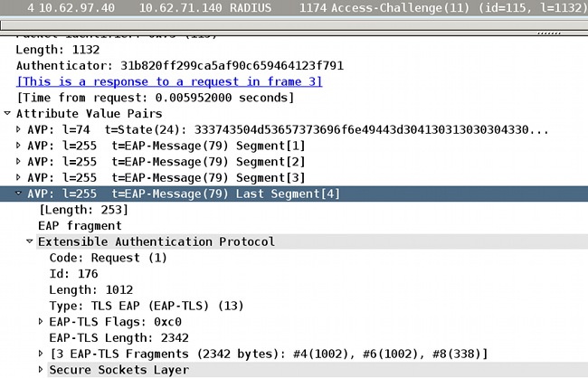Expand the Secure Sockets Layer section
Viewport: 588px width, 378px height.
41,369
